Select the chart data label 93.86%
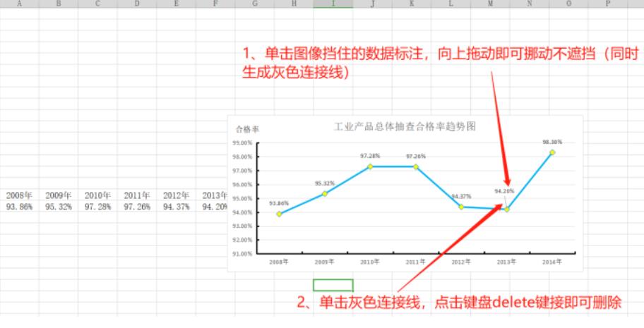644x328 pixels. point(279,203)
